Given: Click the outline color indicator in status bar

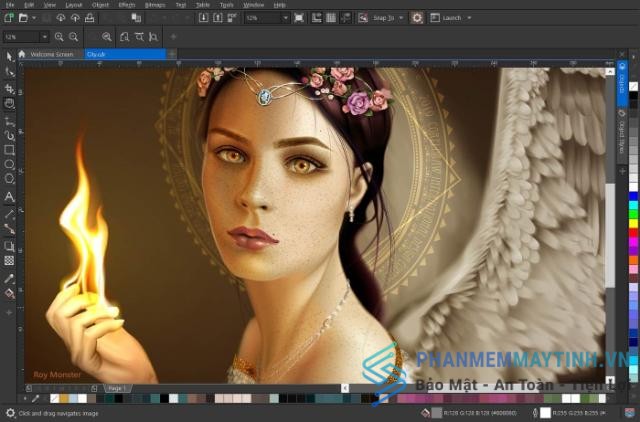Looking at the screenshot, I should 545,413.
